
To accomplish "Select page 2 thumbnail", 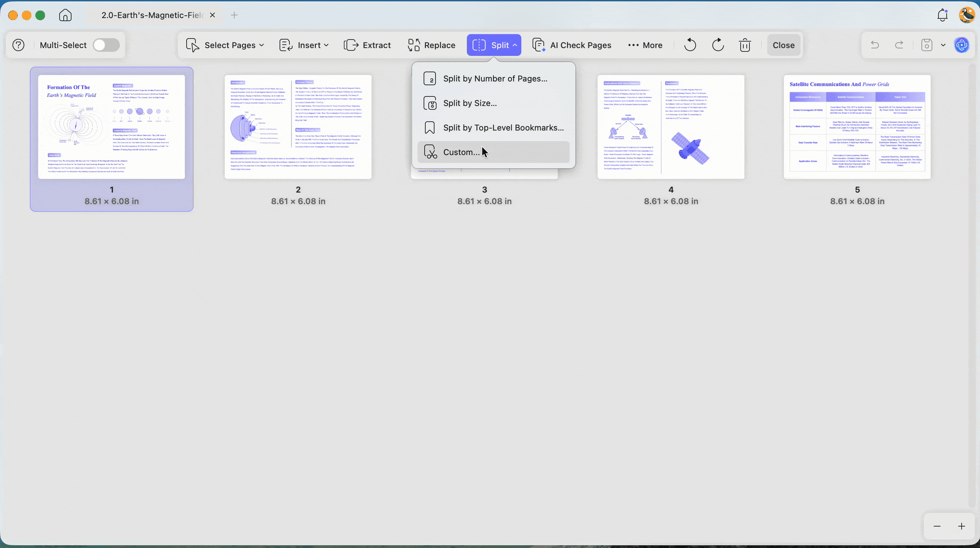I will (x=298, y=127).
